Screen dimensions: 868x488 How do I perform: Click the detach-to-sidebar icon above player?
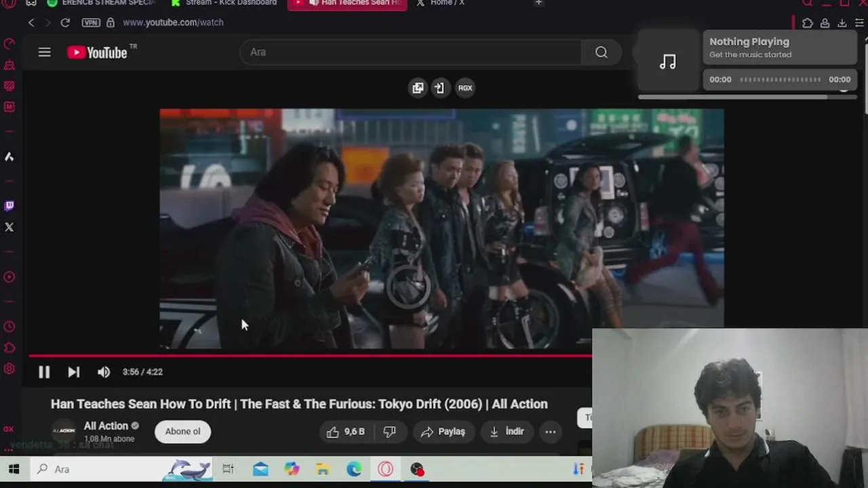point(439,87)
